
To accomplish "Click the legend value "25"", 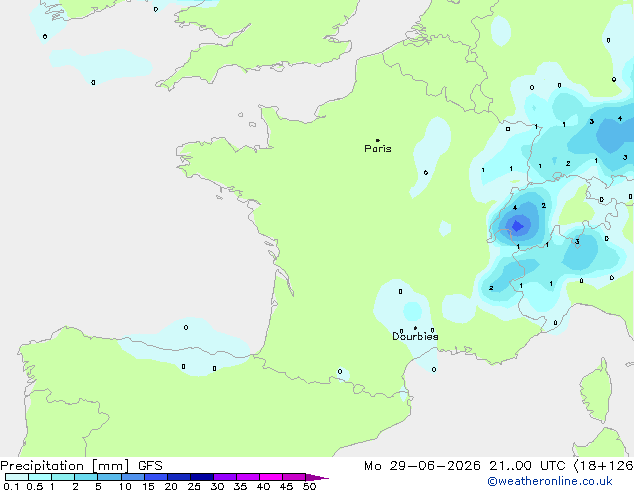I will point(194,486).
